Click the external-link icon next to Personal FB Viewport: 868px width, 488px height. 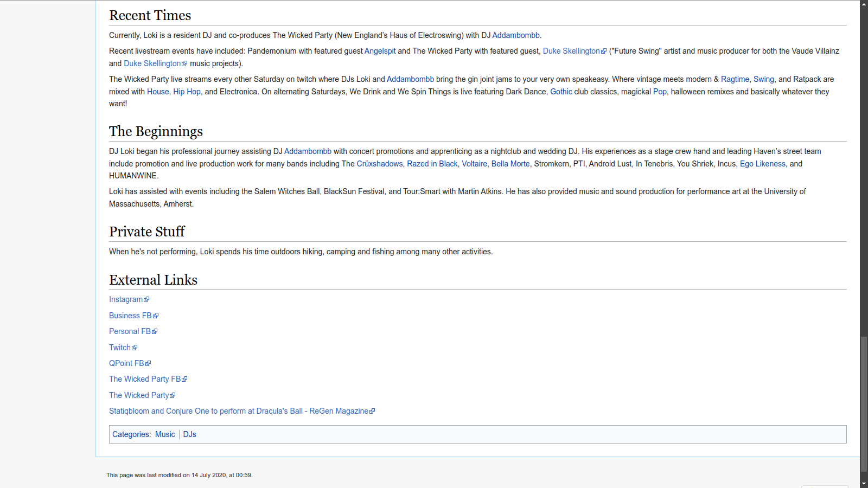click(x=155, y=331)
